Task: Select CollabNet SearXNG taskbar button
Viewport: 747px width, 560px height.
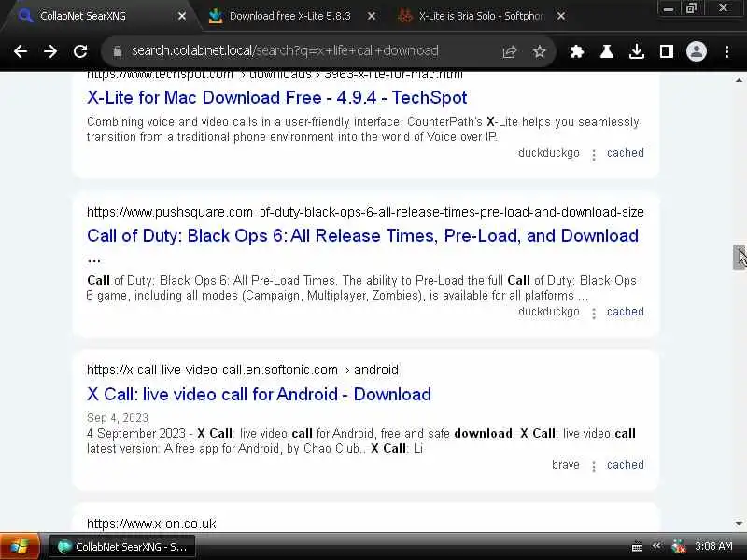Action: pyautogui.click(x=122, y=547)
